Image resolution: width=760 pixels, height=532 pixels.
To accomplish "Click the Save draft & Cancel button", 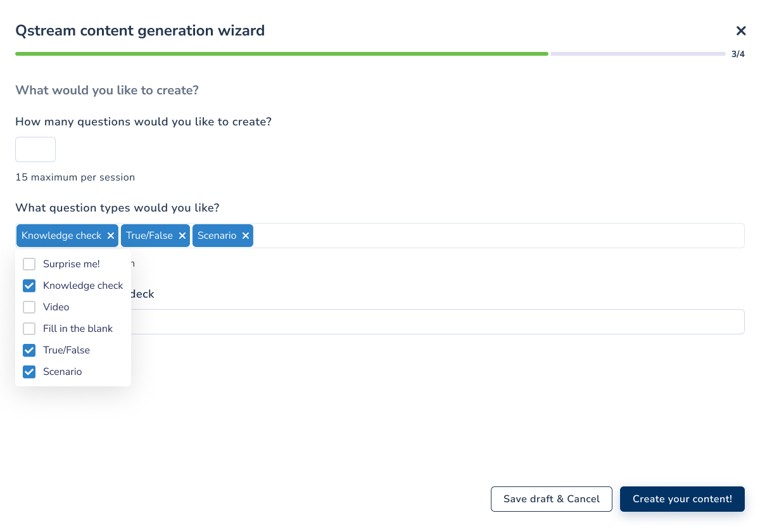I will 552,499.
